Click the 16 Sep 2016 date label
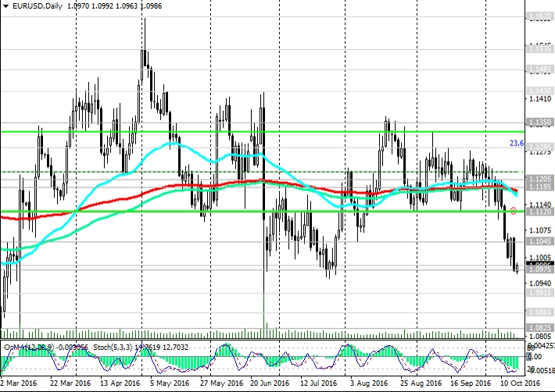 pyautogui.click(x=471, y=383)
